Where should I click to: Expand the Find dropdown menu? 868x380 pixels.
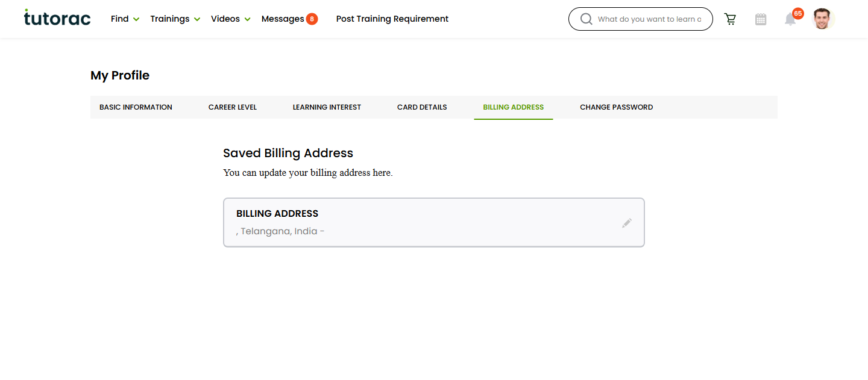(125, 19)
